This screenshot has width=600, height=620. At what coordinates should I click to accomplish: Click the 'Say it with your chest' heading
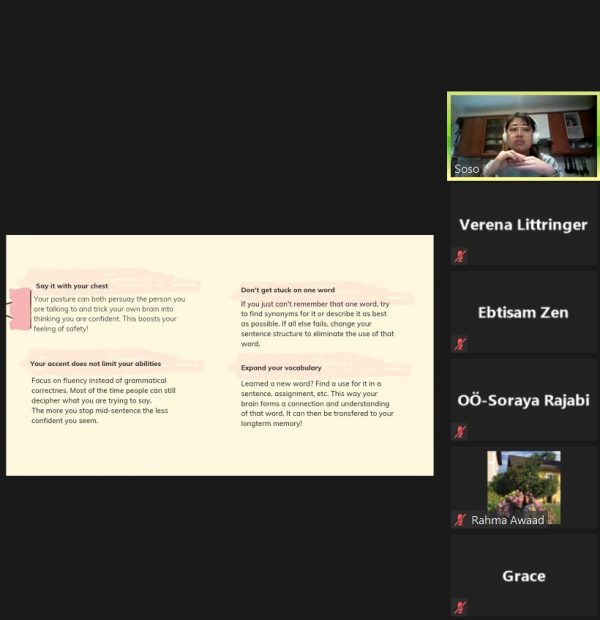72,286
